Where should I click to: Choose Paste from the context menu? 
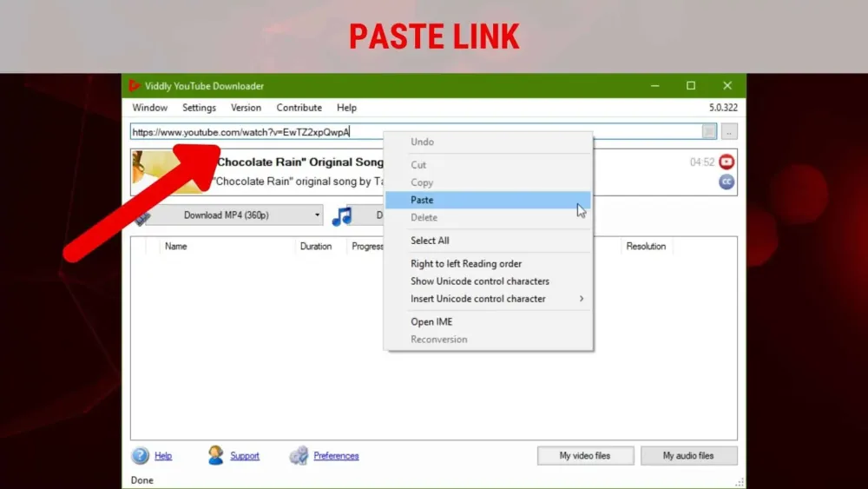pos(488,200)
